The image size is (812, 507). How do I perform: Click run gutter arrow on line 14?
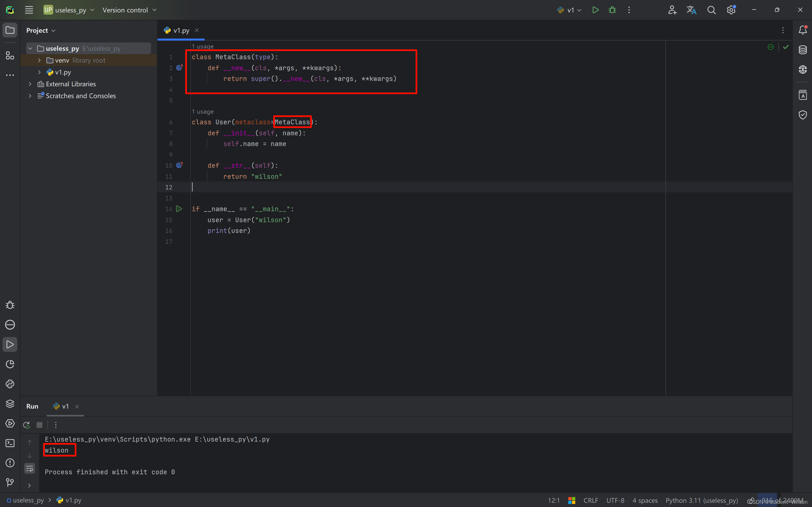179,209
